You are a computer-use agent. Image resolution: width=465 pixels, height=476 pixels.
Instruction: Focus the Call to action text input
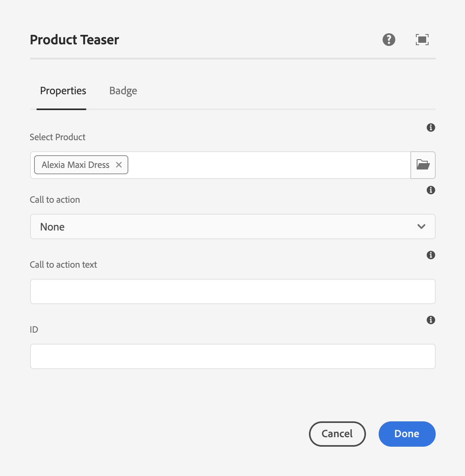(x=233, y=291)
